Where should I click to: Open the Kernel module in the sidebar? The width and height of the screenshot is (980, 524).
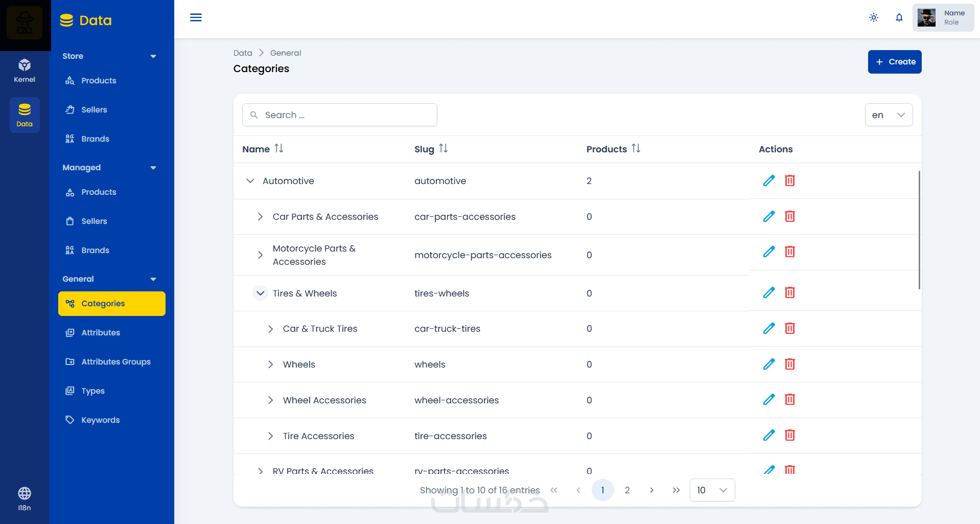point(25,71)
